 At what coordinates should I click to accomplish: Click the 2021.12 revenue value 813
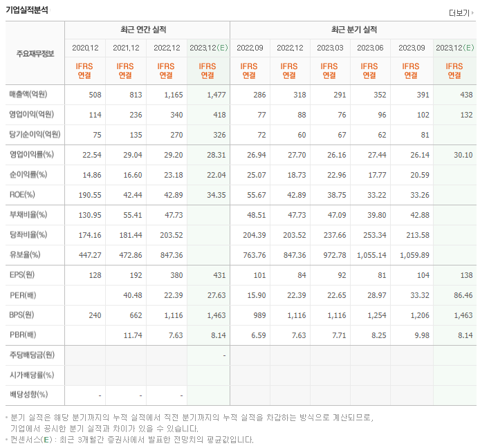click(136, 95)
